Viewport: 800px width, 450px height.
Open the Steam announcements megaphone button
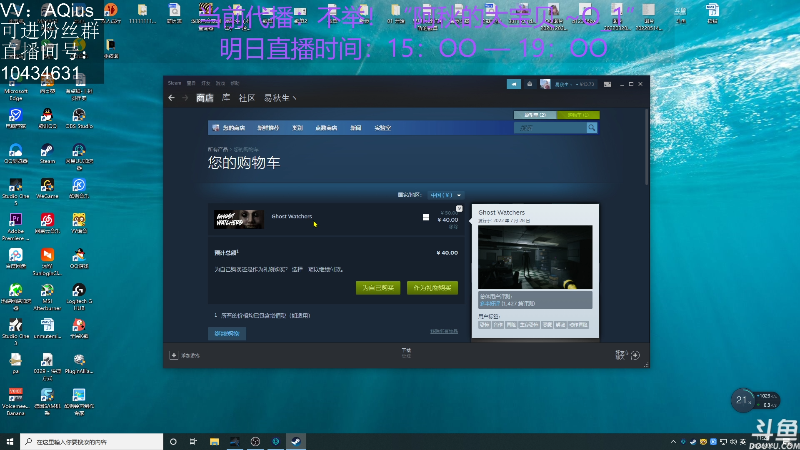coord(514,84)
